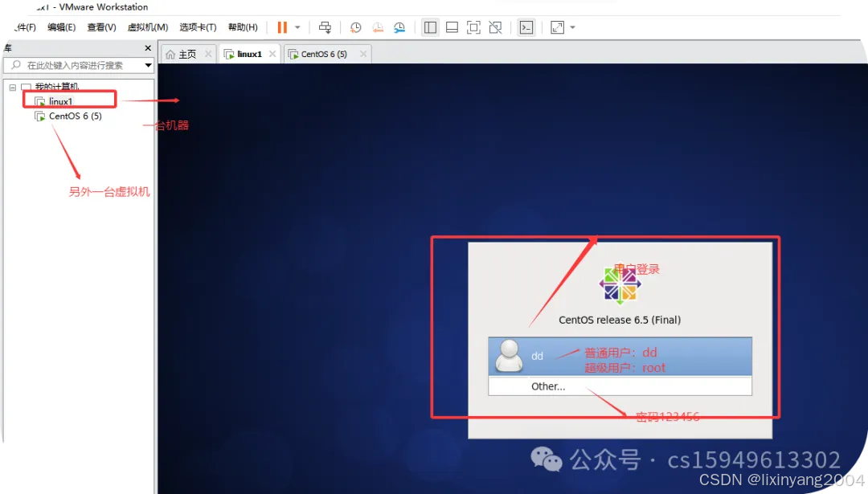Viewport: 868px width, 494px height.
Task: Collapse the 我的计算机 tree node
Action: (13, 88)
